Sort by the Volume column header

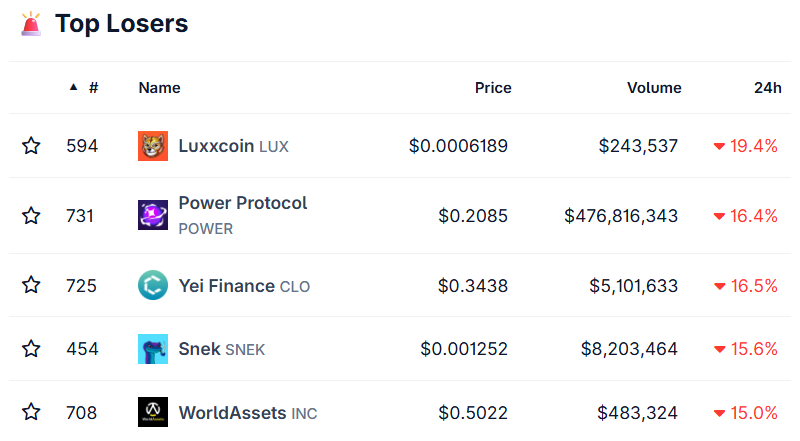click(654, 88)
